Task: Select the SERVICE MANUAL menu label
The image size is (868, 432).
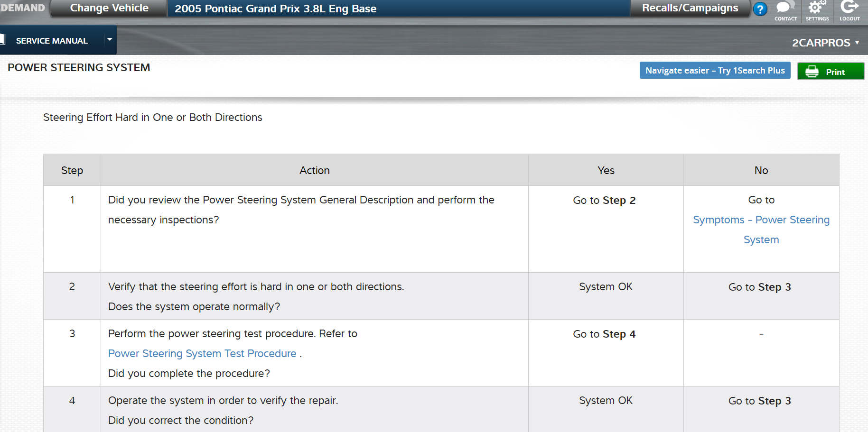Action: tap(52, 41)
